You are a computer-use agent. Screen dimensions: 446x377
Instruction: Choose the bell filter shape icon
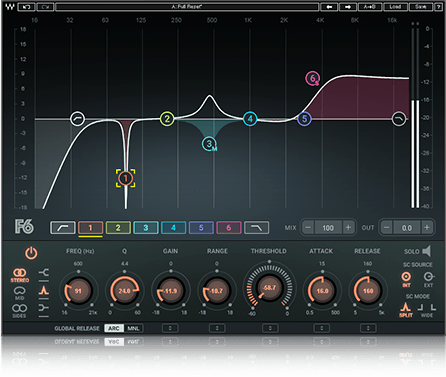pos(43,291)
